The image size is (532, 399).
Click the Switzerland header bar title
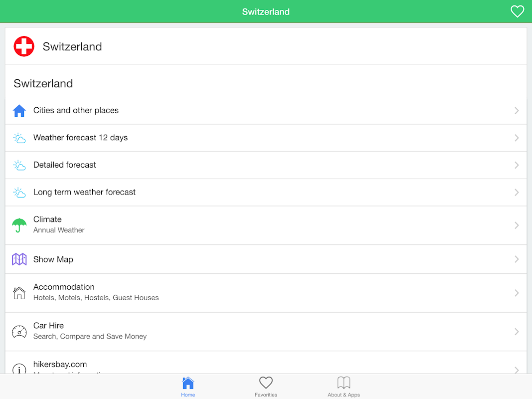point(266,12)
